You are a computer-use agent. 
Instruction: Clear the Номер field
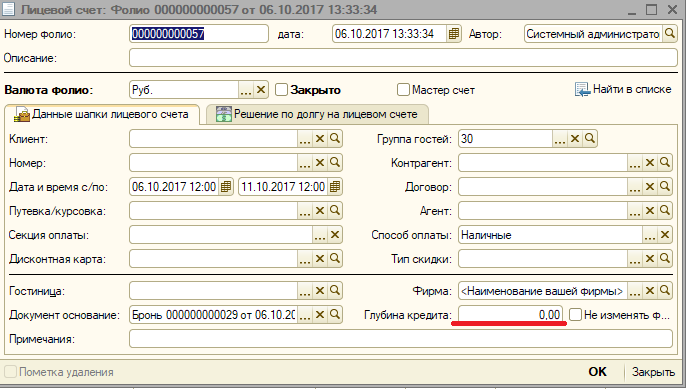[320, 163]
